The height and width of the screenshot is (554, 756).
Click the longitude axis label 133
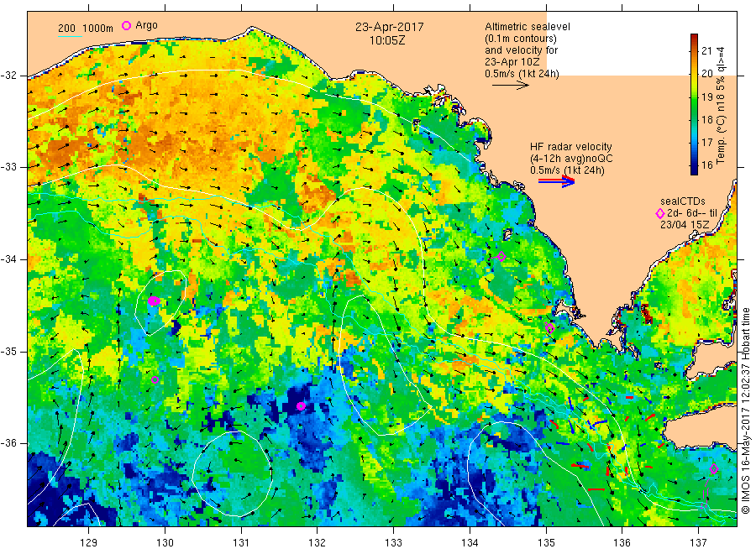[x=393, y=543]
